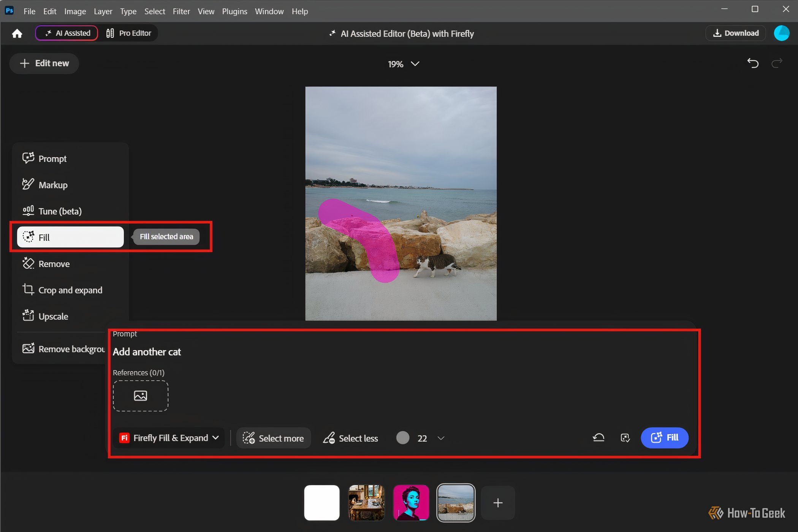The height and width of the screenshot is (532, 798).
Task: Open the pink portrait thumbnail
Action: pyautogui.click(x=411, y=502)
